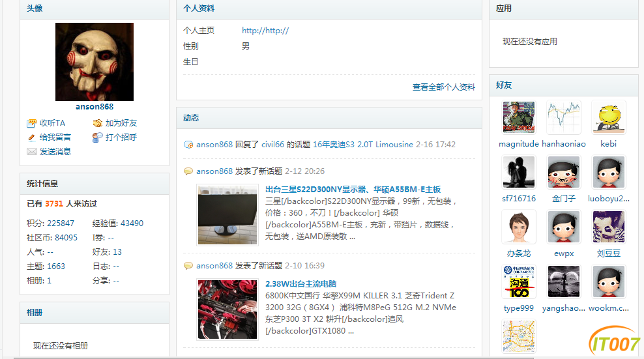Click 积分 value 225847
This screenshot has width=644, height=359.
point(61,223)
